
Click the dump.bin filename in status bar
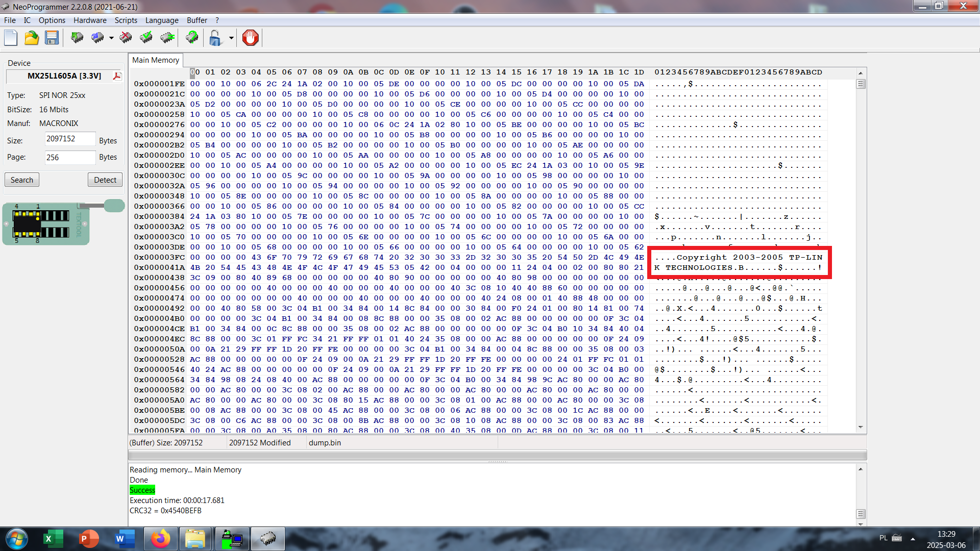point(325,443)
